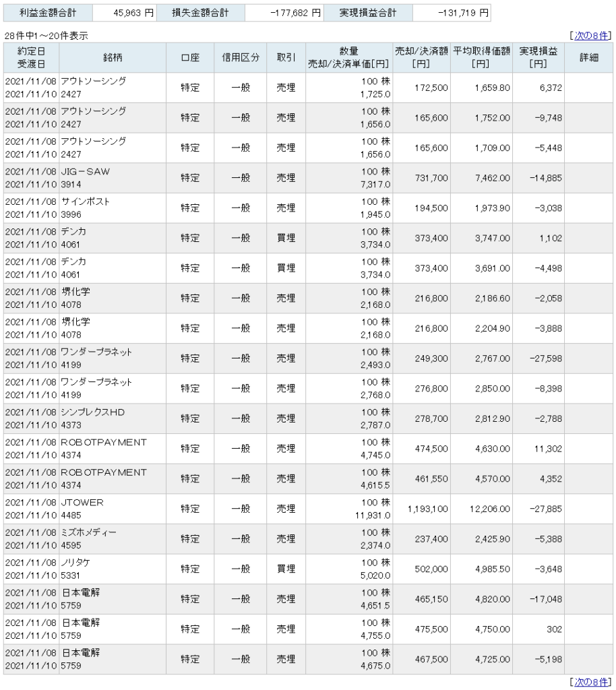
Task: Click the 実現損益合計 label
Action: click(368, 13)
